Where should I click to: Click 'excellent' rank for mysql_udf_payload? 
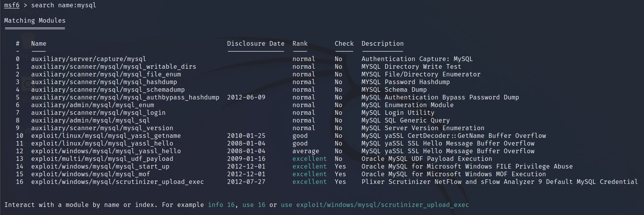[310, 159]
